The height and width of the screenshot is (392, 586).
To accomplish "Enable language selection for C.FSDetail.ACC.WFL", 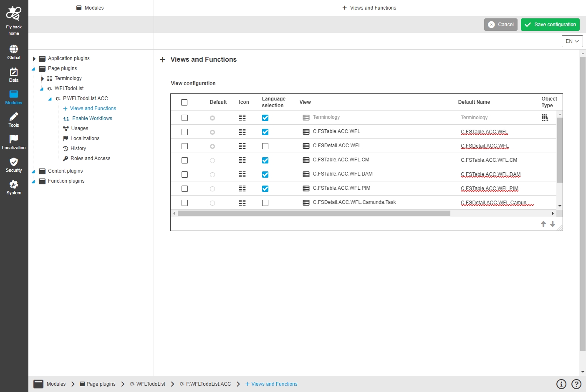I will coord(265,146).
